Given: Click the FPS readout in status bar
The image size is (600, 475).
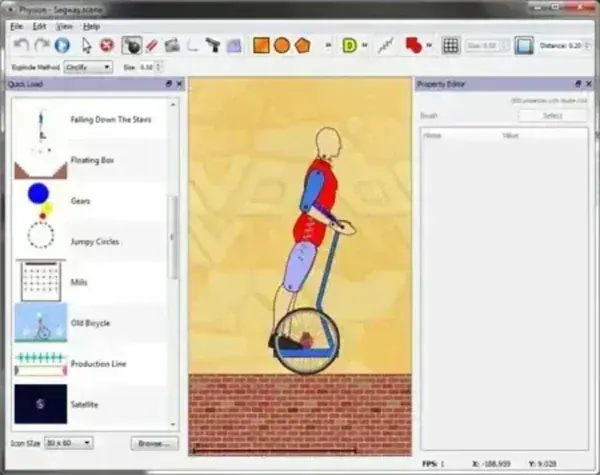Looking at the screenshot, I should pyautogui.click(x=433, y=464).
